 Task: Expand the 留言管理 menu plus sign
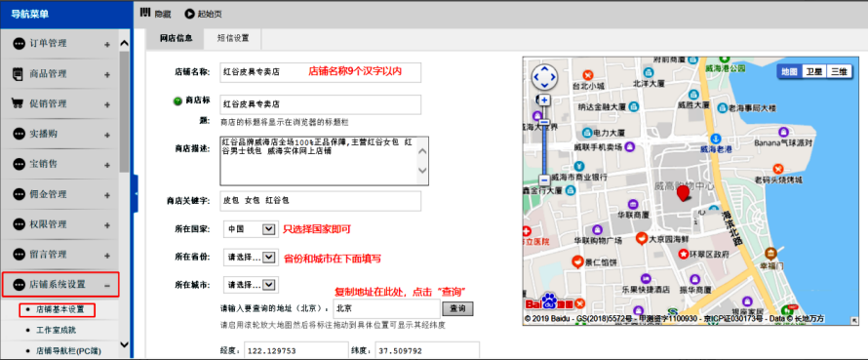[107, 256]
